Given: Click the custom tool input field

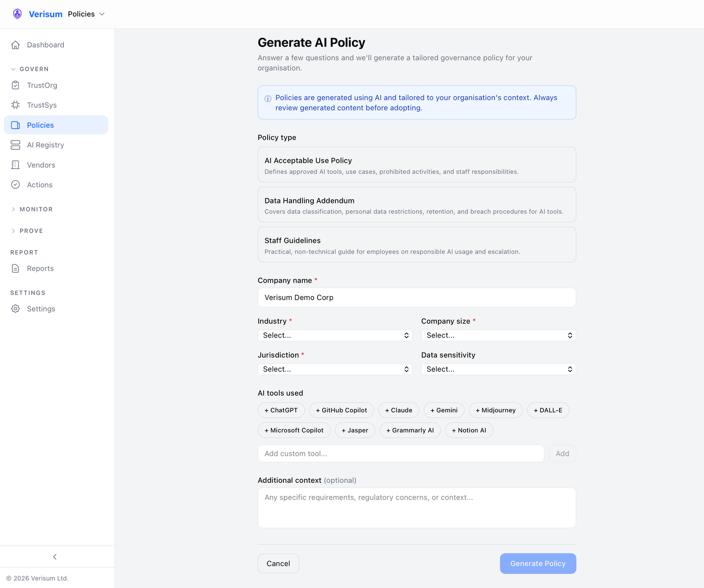Looking at the screenshot, I should (400, 453).
